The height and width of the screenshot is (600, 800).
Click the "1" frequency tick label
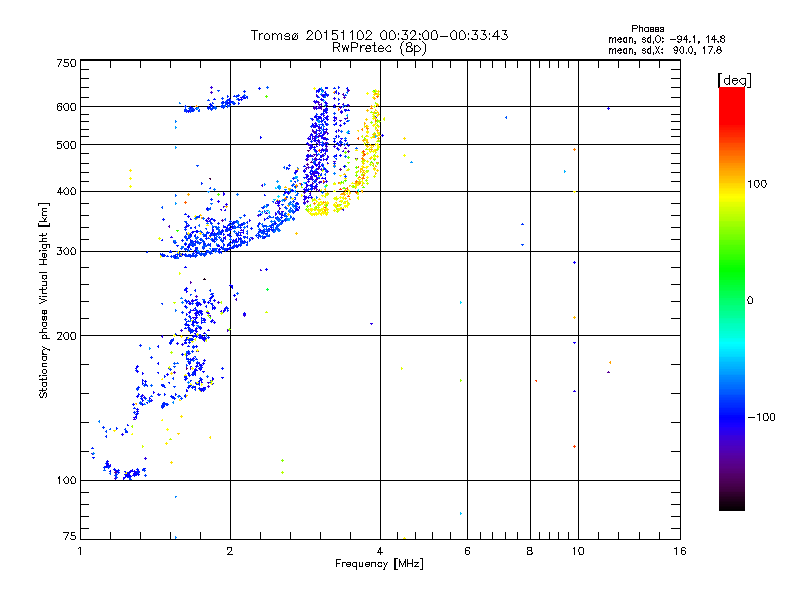[80, 551]
